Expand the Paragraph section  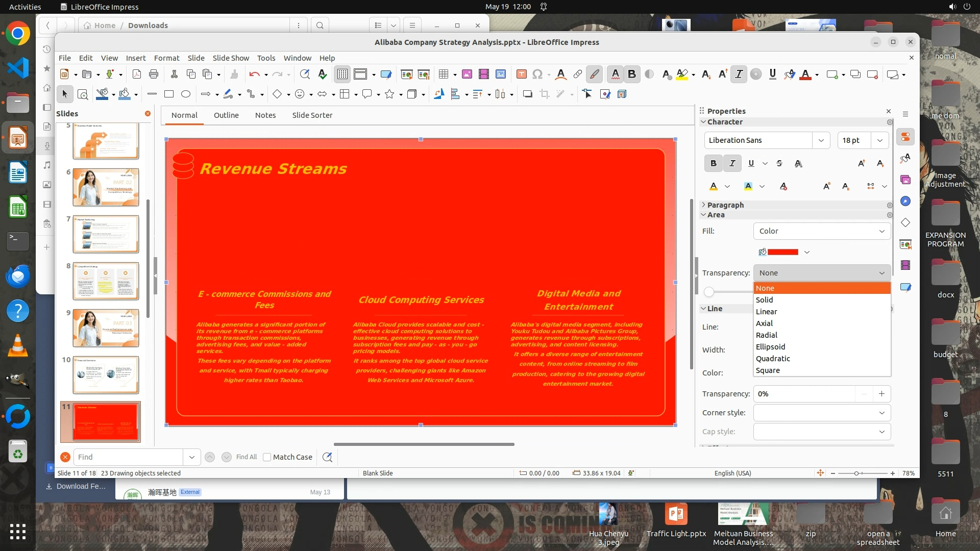(725, 205)
